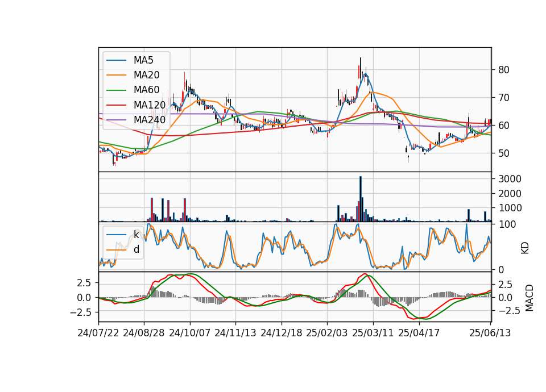Click the volume axis value 3000

pos(510,179)
